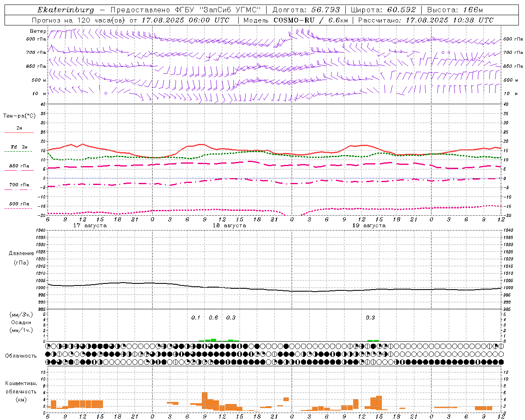Click the '18 августа' date label
This screenshot has height=420, width=525.
(229, 226)
